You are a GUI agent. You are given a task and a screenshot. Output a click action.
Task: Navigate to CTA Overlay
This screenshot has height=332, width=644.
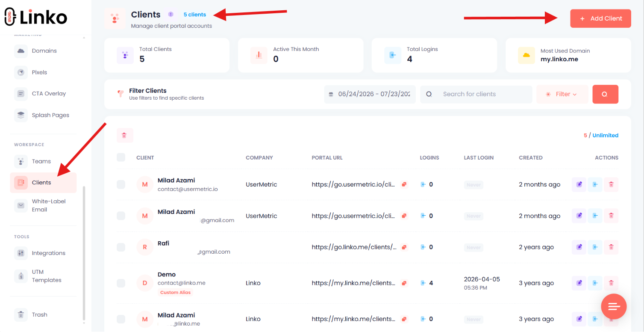[x=43, y=94]
